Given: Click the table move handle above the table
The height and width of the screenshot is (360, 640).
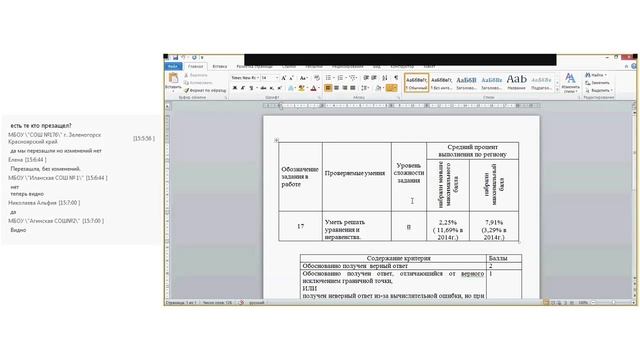Looking at the screenshot, I should point(276,140).
